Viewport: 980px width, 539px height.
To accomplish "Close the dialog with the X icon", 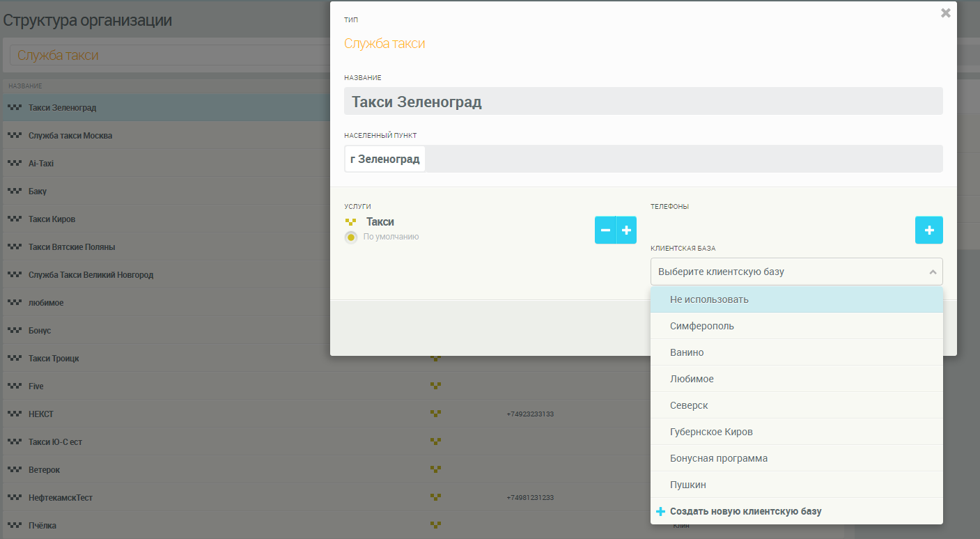I will 945,13.
